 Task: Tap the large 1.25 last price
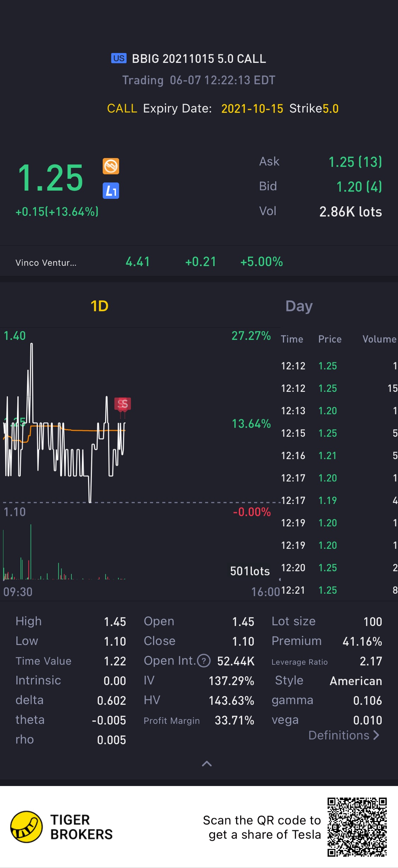tap(51, 178)
